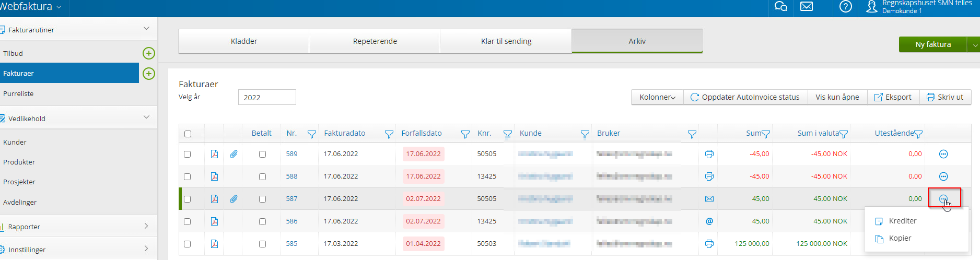980x260 pixels.
Task: Add new Faktura with plus icon in sidebar
Action: point(149,74)
